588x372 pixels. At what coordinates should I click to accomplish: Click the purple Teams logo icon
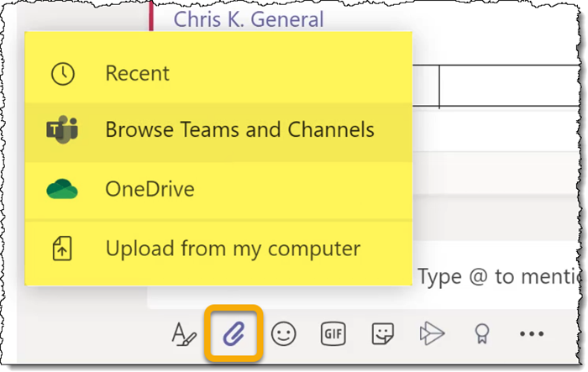(x=62, y=130)
